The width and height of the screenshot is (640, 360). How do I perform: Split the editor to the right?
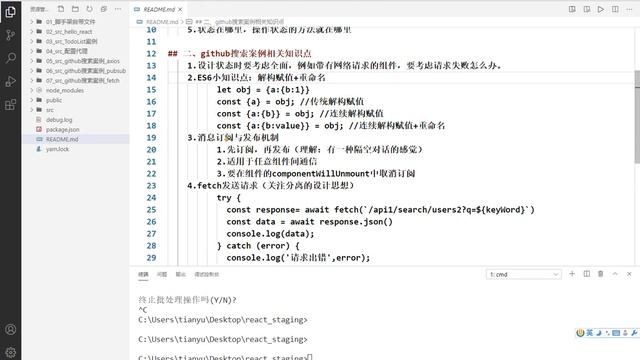[615, 9]
